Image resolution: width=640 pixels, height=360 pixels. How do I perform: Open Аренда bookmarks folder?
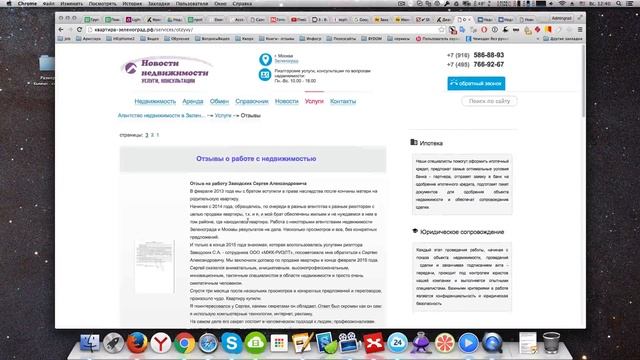[x=88, y=39]
